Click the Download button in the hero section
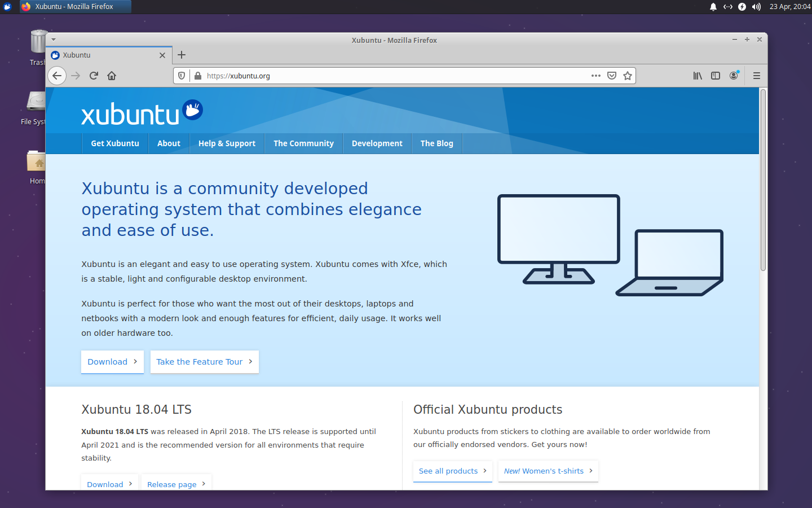The height and width of the screenshot is (508, 812). (x=112, y=362)
